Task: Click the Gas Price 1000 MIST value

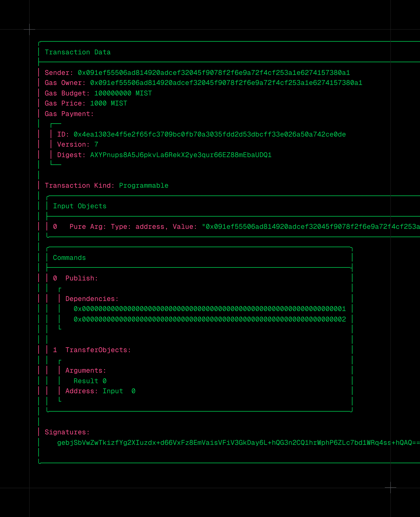Action: 108,103
